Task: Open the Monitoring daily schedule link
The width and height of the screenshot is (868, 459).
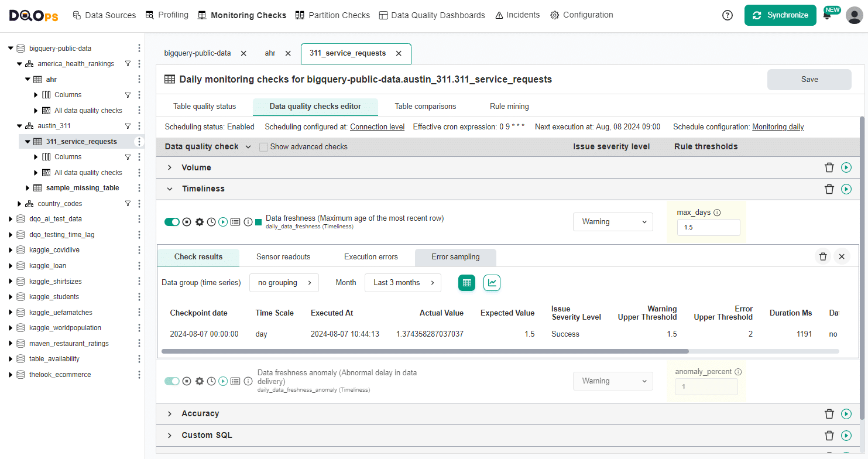Action: (778, 127)
